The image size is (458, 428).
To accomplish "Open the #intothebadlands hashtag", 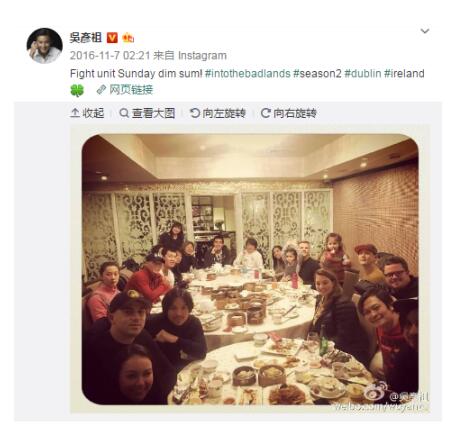I will pyautogui.click(x=248, y=73).
